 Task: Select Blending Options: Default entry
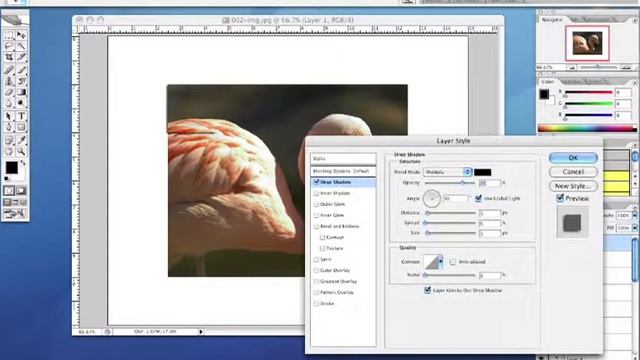[x=343, y=171]
